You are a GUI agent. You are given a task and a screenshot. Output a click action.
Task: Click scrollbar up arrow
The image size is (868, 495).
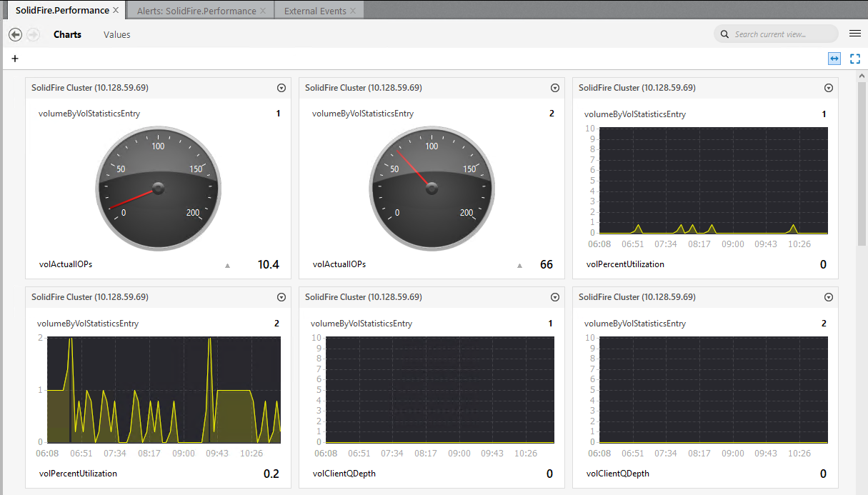(862, 76)
